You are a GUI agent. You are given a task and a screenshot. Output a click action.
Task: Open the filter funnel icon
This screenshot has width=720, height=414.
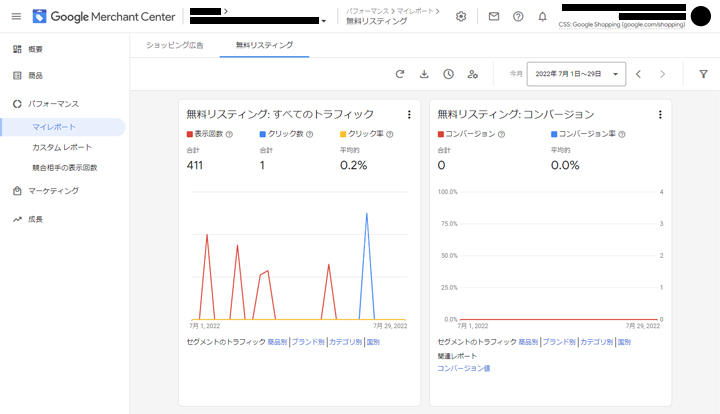(x=703, y=74)
